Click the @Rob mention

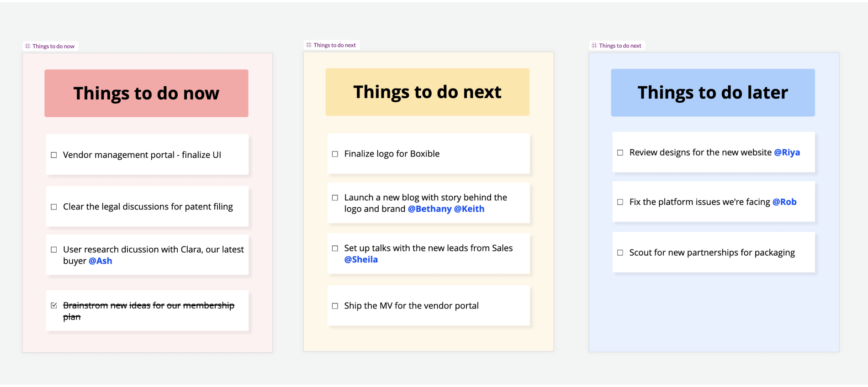(x=784, y=202)
